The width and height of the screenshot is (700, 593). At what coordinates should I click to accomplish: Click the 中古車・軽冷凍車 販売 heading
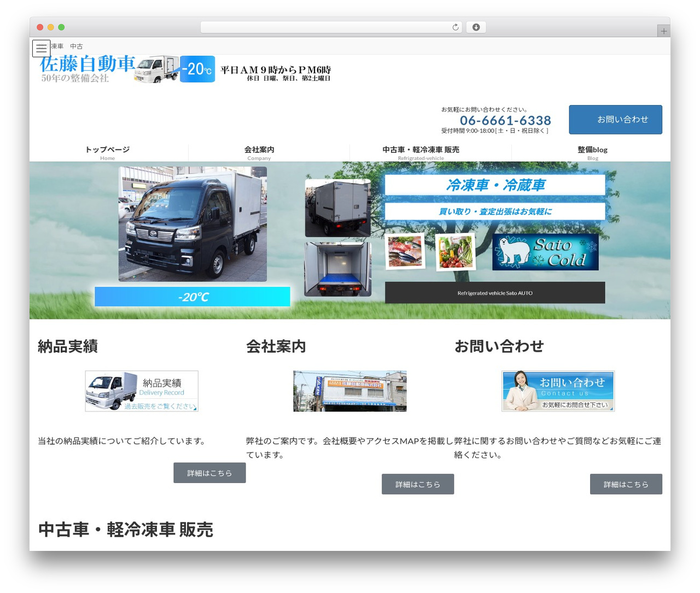coord(126,530)
